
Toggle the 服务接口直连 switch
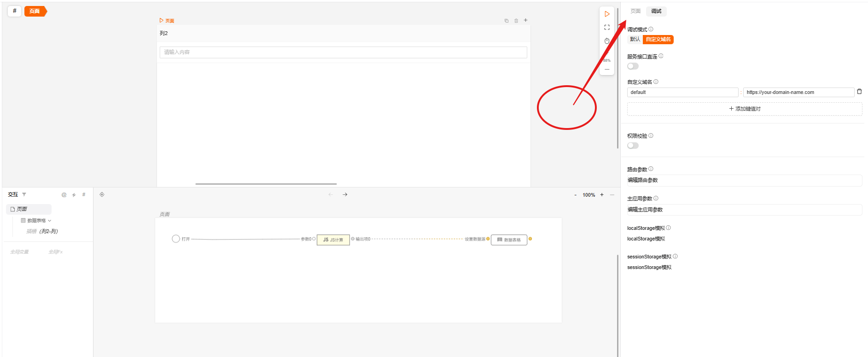tap(633, 66)
